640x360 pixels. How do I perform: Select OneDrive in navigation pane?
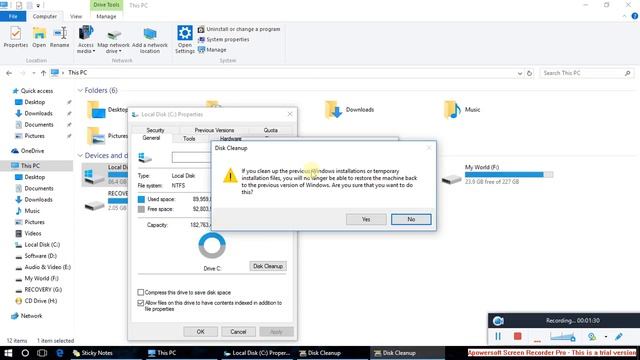point(32,151)
